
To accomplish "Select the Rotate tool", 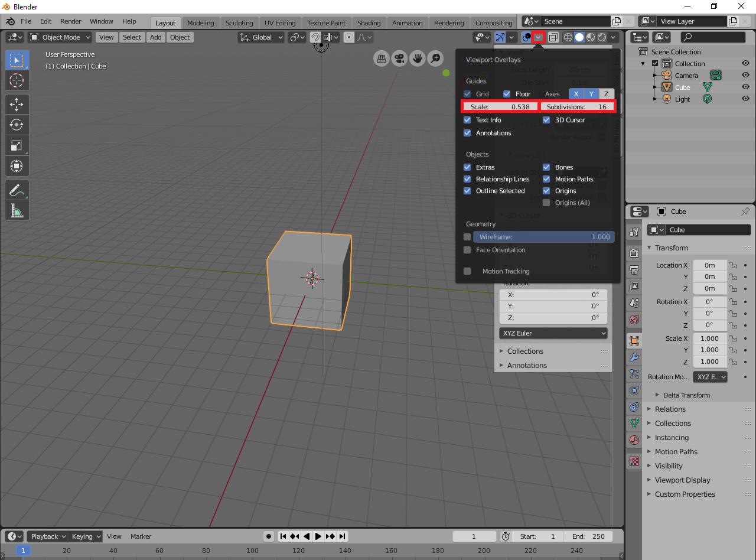I will (x=17, y=125).
